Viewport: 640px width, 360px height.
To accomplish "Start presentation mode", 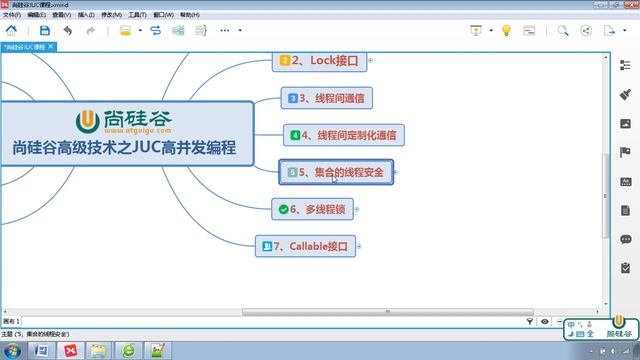I will pyautogui.click(x=476, y=30).
